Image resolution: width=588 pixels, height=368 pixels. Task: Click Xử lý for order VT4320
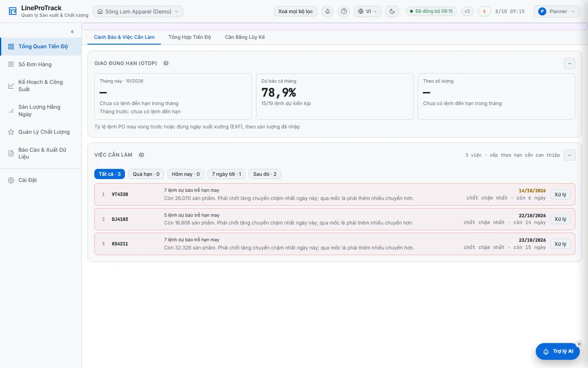click(560, 195)
